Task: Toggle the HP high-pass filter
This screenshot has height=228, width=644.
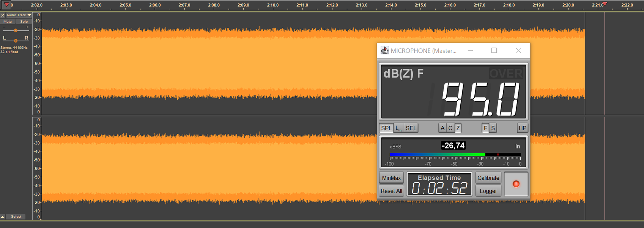Action: coord(523,128)
